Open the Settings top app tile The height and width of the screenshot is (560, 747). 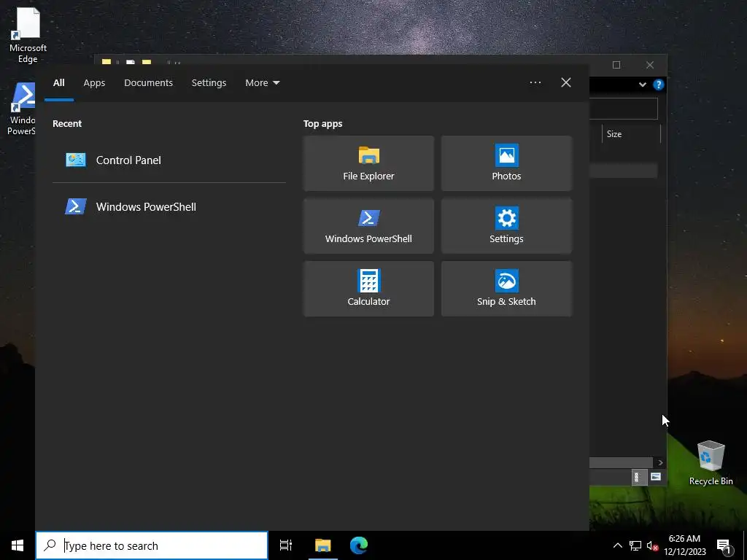506,226
